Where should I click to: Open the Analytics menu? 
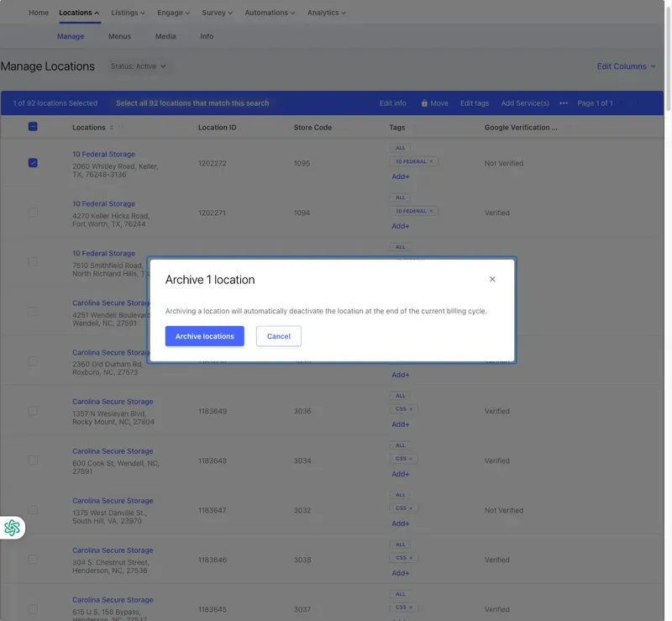point(326,13)
